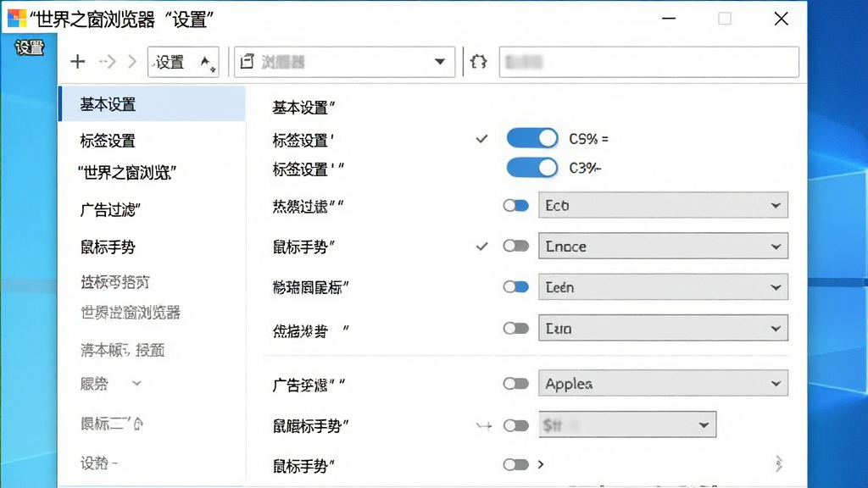Click the label of the Leen row
Viewport: 868px width, 488px height.
click(310, 287)
